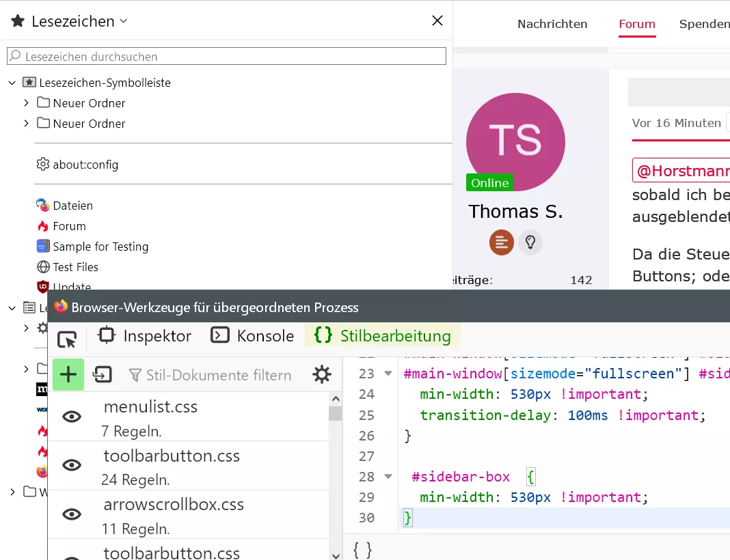Toggle visibility of arrowscrollbox.css stylesheet
The image size is (730, 560).
click(x=72, y=514)
